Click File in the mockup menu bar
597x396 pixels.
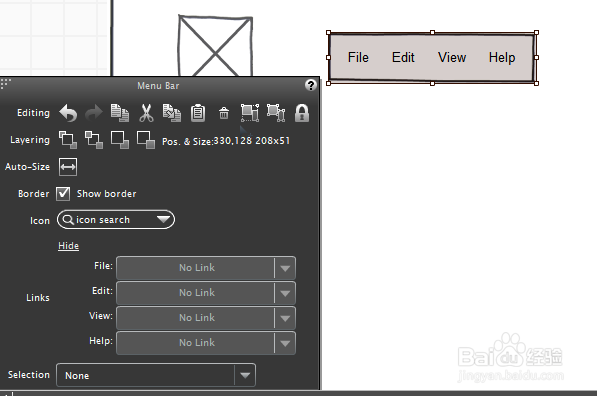coord(358,57)
